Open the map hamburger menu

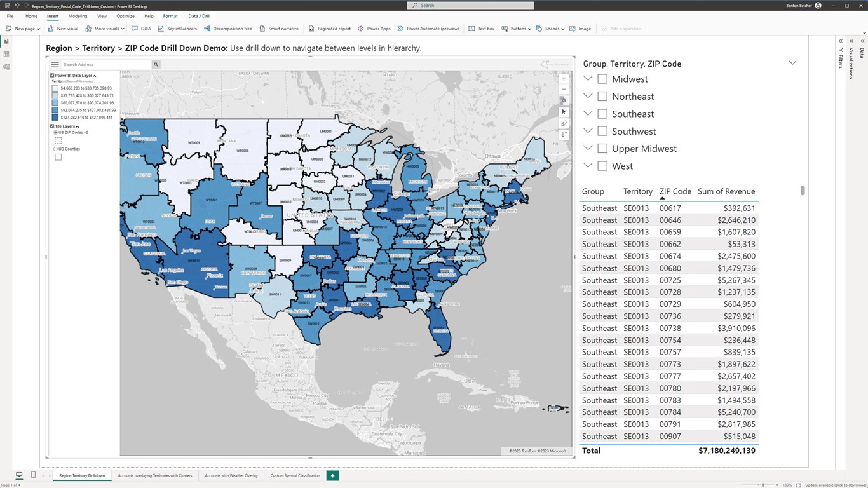(55, 64)
